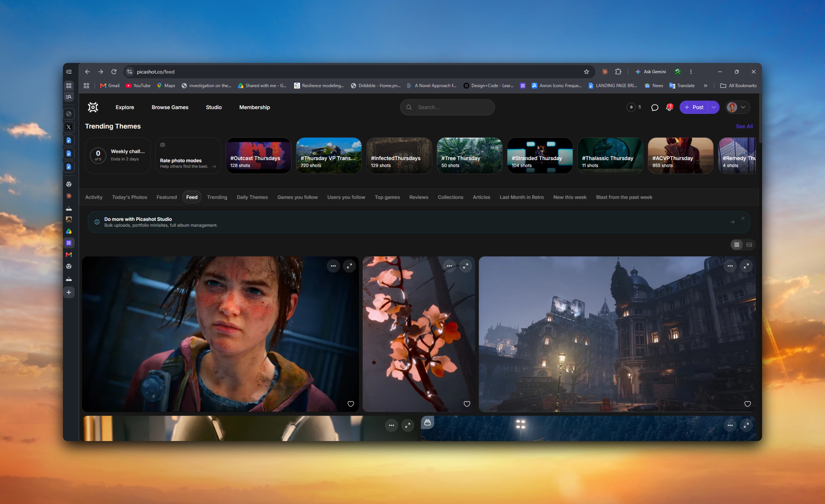
Task: Like the night city street photo
Action: [x=747, y=404]
